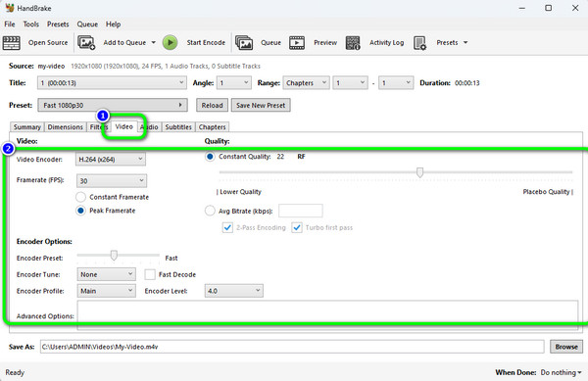Select the Constant Framerate radio button

coord(80,197)
